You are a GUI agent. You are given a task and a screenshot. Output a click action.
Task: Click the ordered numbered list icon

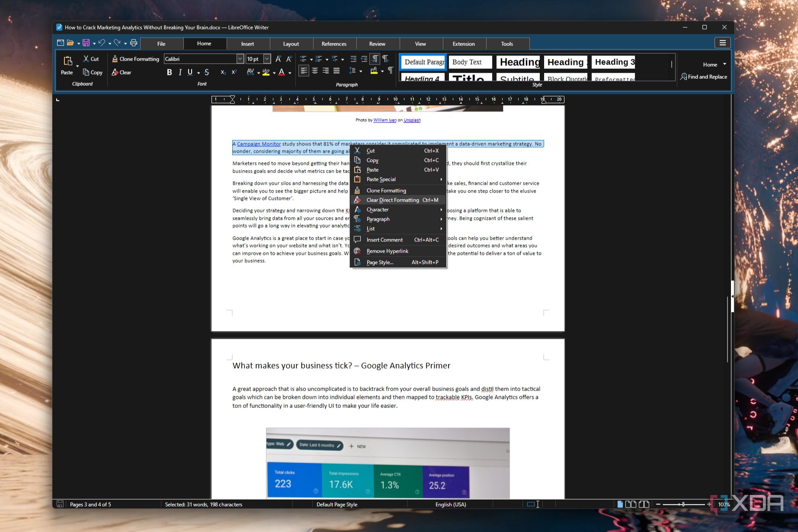pyautogui.click(x=319, y=59)
